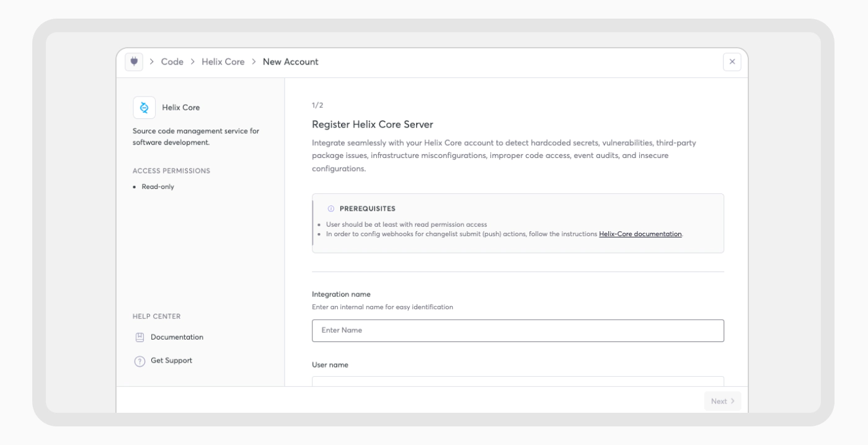Click the Next button chevron arrow
Image resolution: width=868 pixels, height=445 pixels.
pyautogui.click(x=732, y=401)
